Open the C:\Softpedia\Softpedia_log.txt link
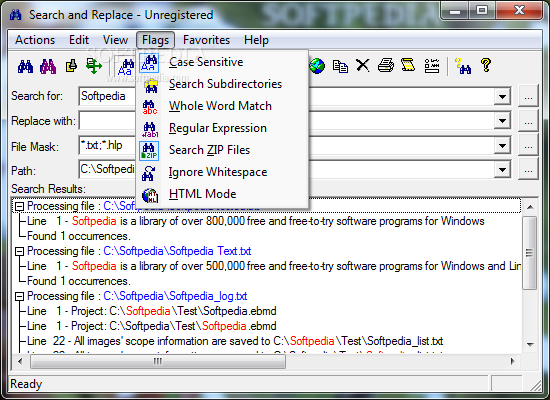Viewport: 550px width, 400px height. 175,296
